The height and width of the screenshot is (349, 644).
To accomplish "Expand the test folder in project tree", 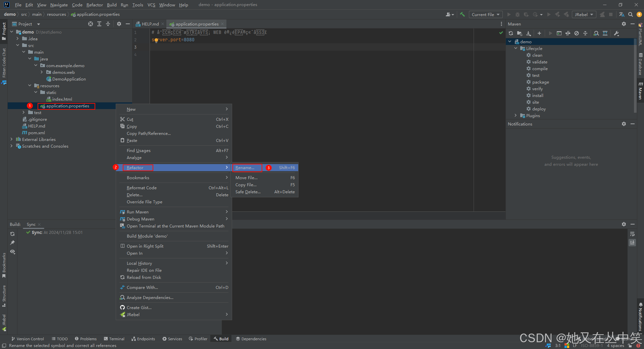I will tap(23, 112).
